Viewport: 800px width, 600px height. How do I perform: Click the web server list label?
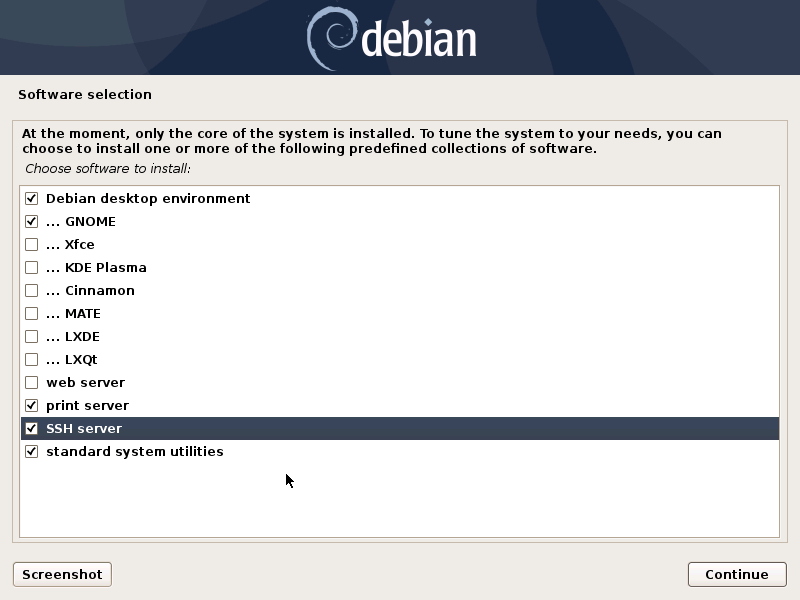(85, 382)
